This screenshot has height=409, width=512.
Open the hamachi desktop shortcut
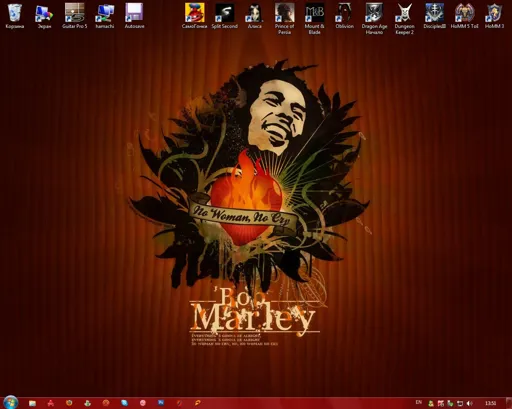click(105, 16)
